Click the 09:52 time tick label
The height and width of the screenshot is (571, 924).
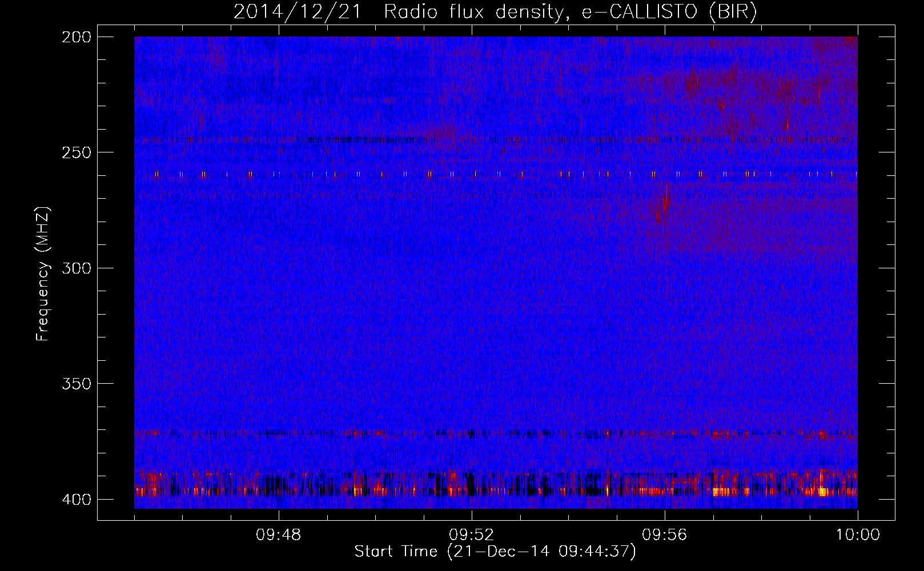click(x=472, y=535)
